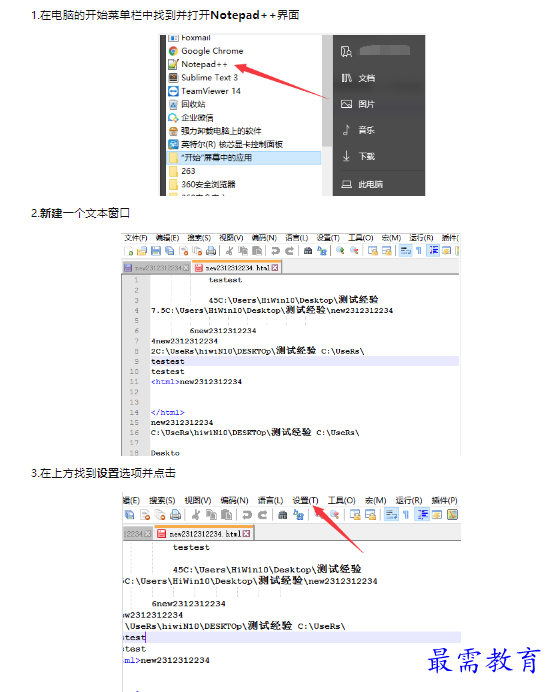Click Document Map icon in step 3 toolbar
Image resolution: width=549 pixels, height=692 pixels.
pyautogui.click(x=452, y=515)
